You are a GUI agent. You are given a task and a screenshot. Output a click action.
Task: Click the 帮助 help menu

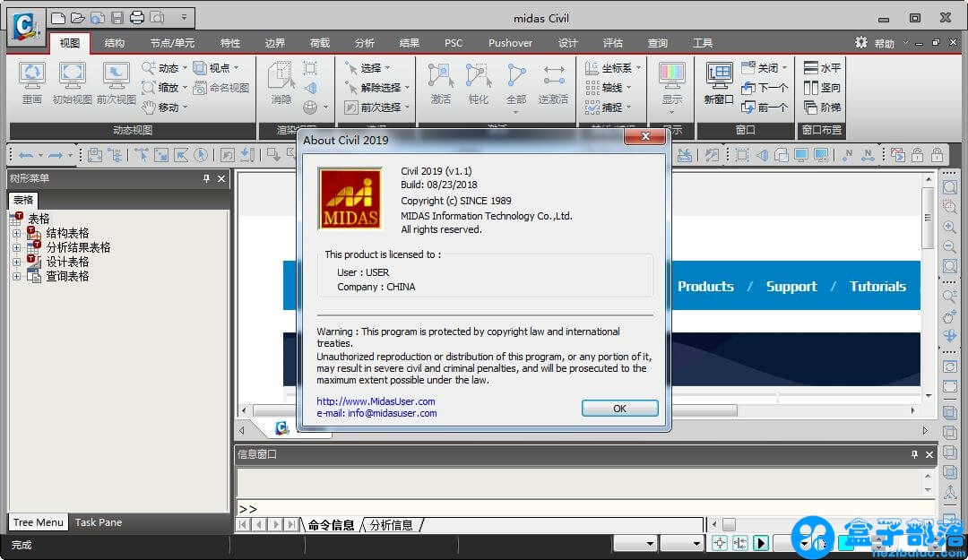coord(884,43)
